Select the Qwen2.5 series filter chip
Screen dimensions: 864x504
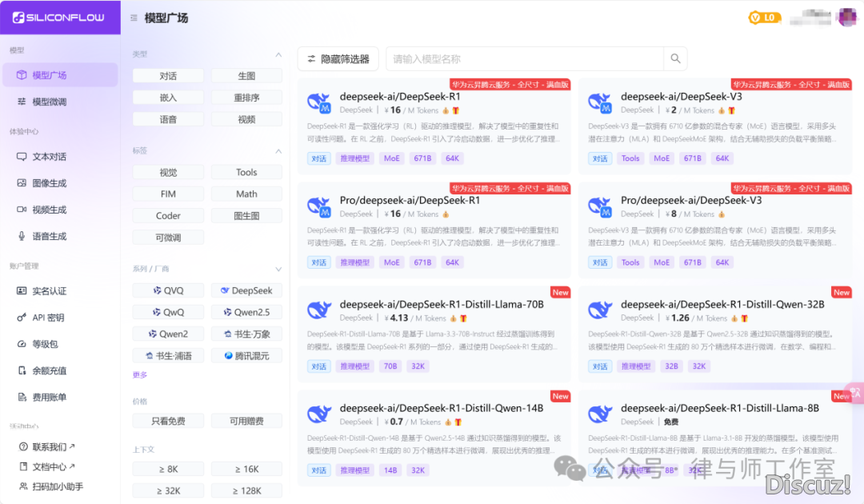[246, 312]
